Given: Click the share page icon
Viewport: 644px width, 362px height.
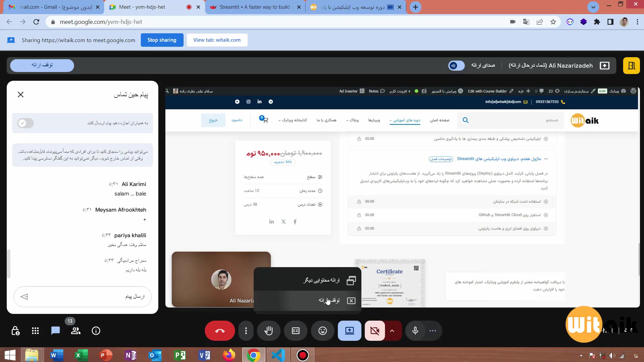Looking at the screenshot, I should [x=540, y=22].
